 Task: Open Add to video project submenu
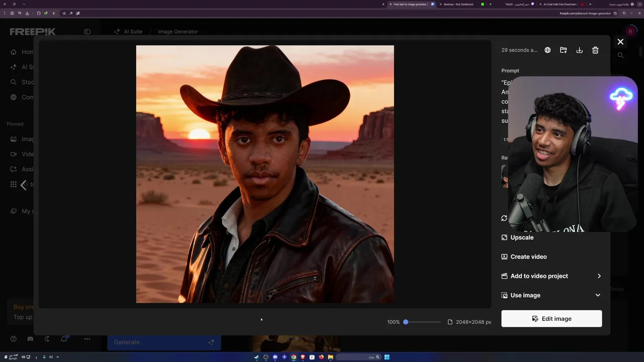tap(551, 276)
